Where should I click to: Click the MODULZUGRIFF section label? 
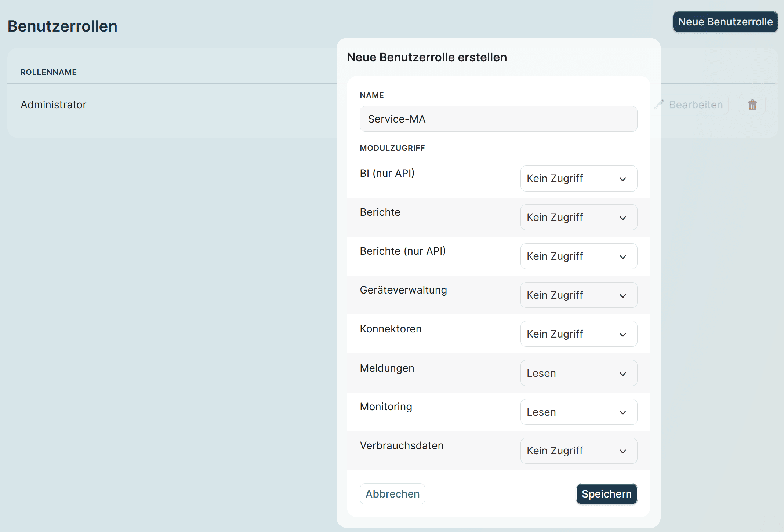(x=392, y=148)
